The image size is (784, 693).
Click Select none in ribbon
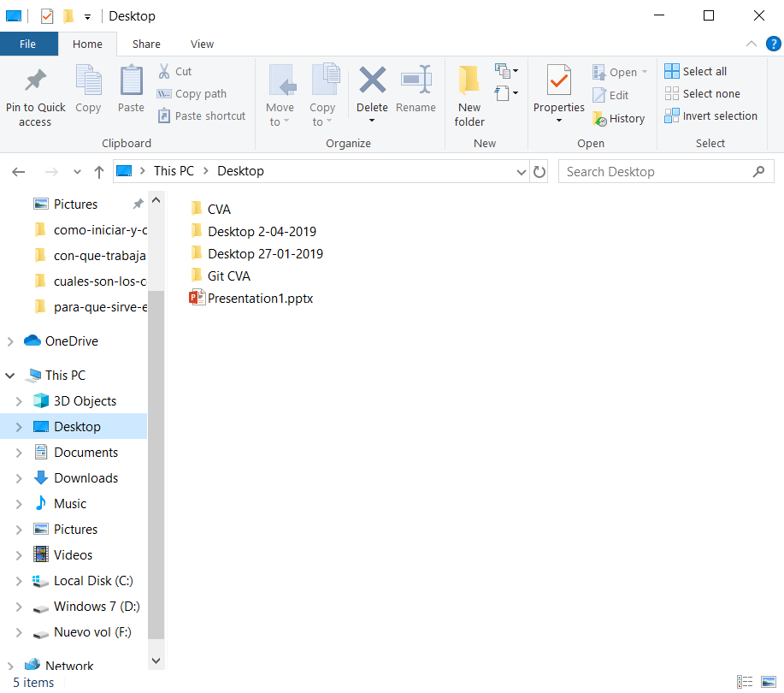point(702,93)
